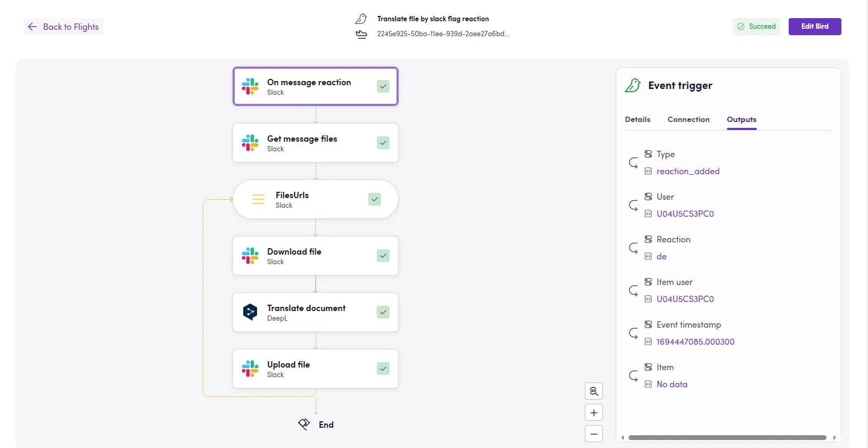Click the reset zoom magnifier icon

click(594, 391)
